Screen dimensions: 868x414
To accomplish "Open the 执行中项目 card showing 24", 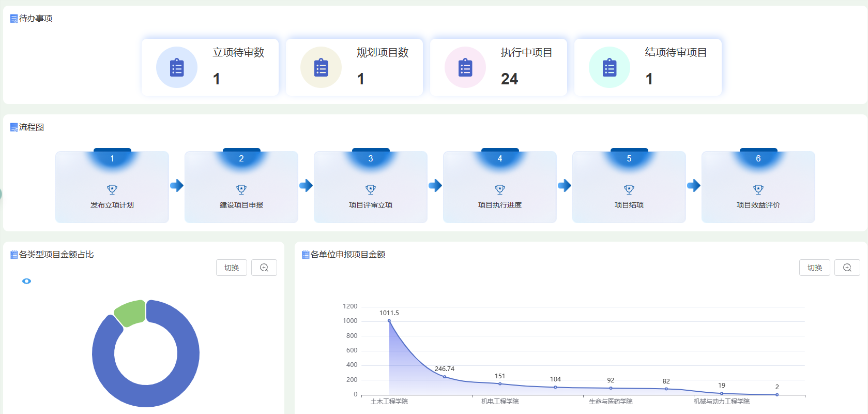I will [499, 67].
